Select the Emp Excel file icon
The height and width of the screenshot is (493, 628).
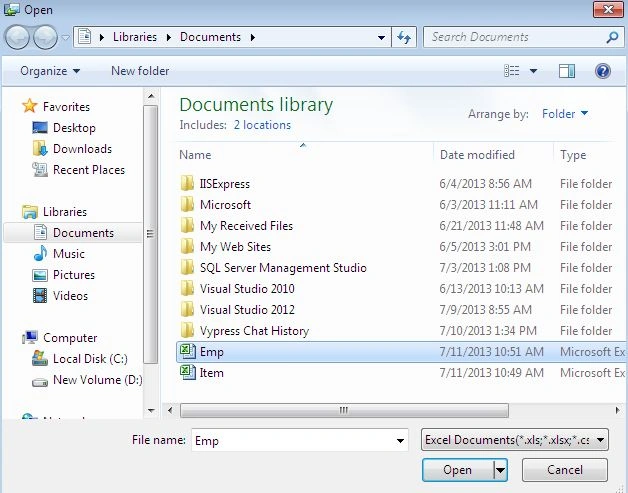click(187, 352)
